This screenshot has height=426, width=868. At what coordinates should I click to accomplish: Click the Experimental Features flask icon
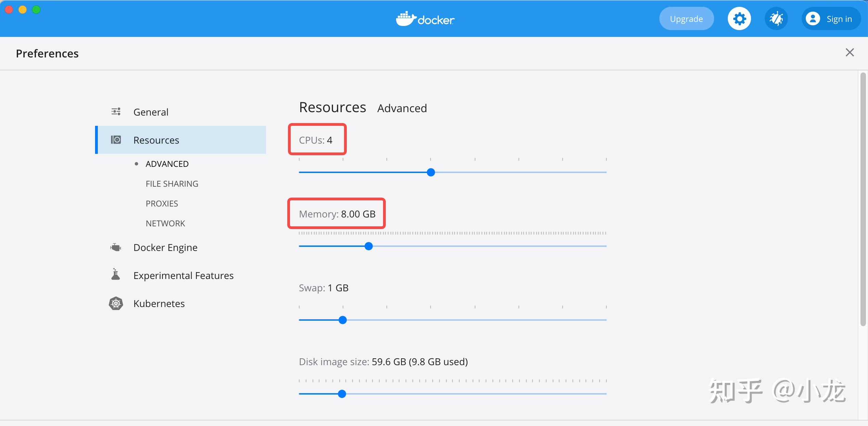click(x=116, y=275)
